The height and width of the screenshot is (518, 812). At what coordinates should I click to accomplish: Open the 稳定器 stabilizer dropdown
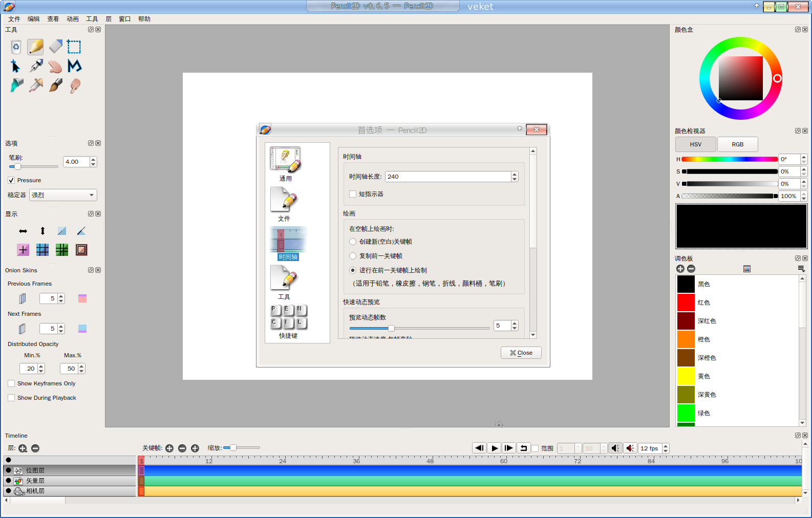63,195
